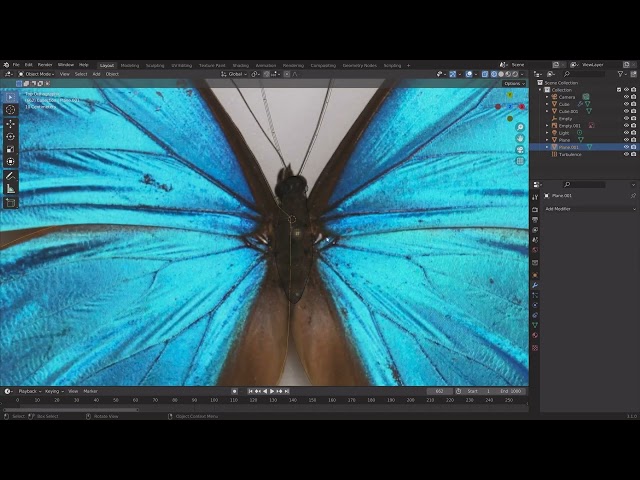The image size is (640, 480).
Task: Switch to the Modeling workspace tab
Action: [x=130, y=65]
